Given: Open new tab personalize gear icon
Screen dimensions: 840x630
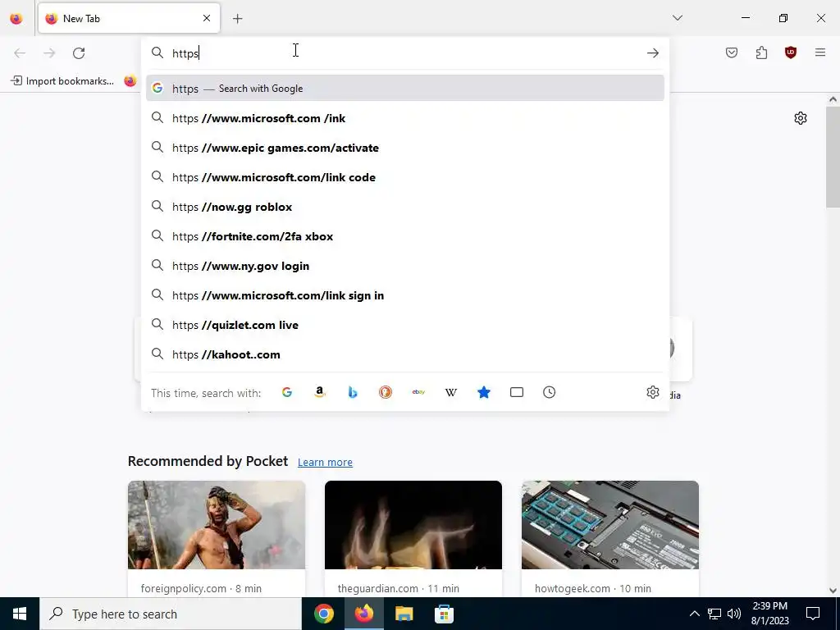Looking at the screenshot, I should (801, 118).
